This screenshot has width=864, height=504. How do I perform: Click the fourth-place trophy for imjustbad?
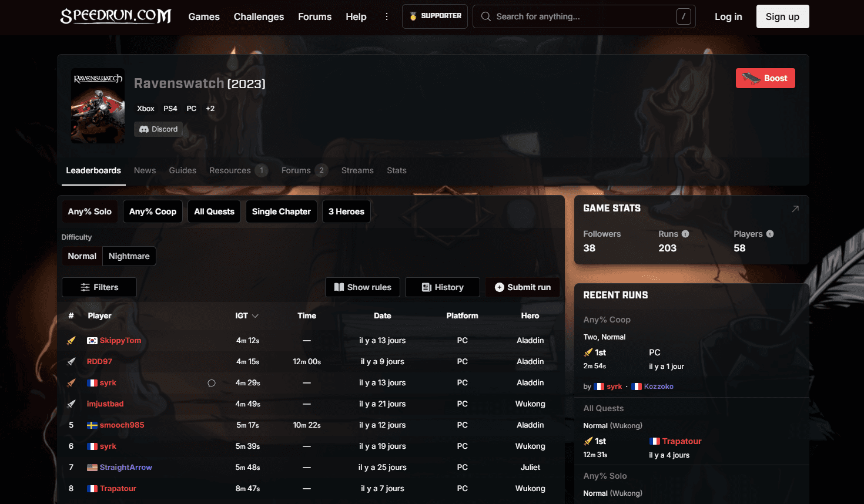pos(71,404)
